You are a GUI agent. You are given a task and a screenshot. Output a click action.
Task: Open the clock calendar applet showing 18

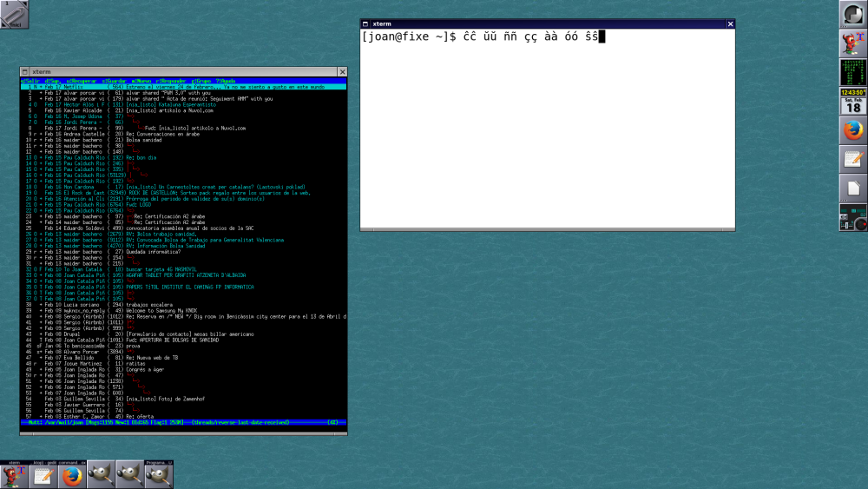[853, 101]
